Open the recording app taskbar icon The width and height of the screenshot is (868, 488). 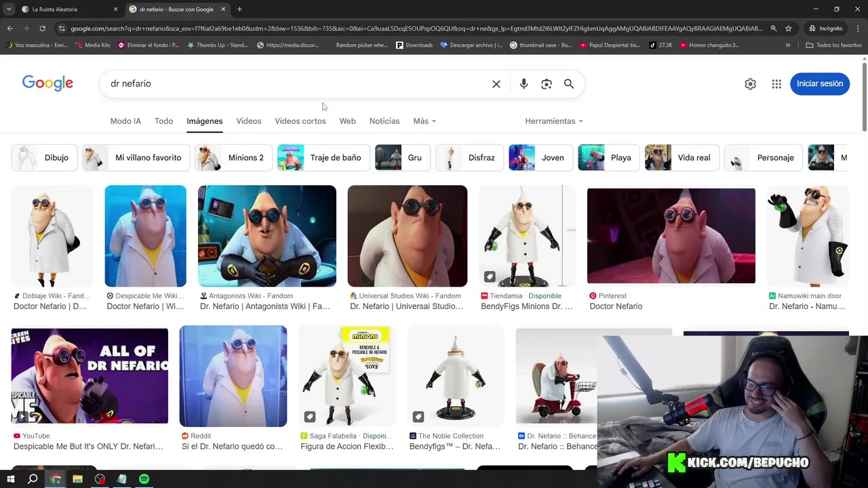(x=100, y=479)
